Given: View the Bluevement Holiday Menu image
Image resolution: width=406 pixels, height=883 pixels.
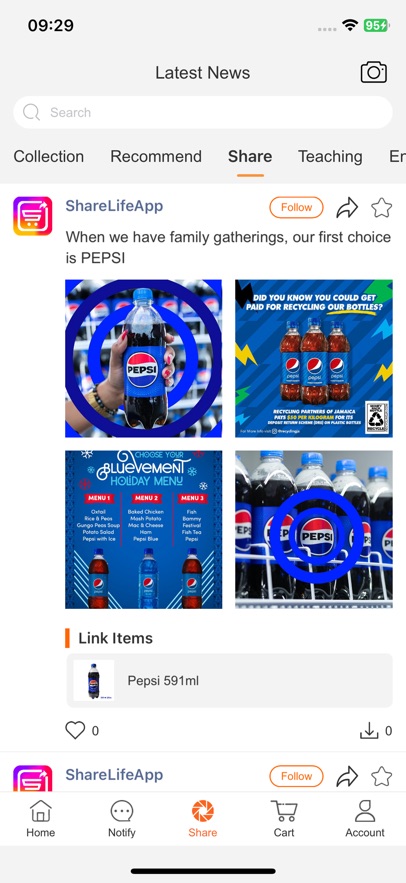Looking at the screenshot, I should (x=144, y=529).
